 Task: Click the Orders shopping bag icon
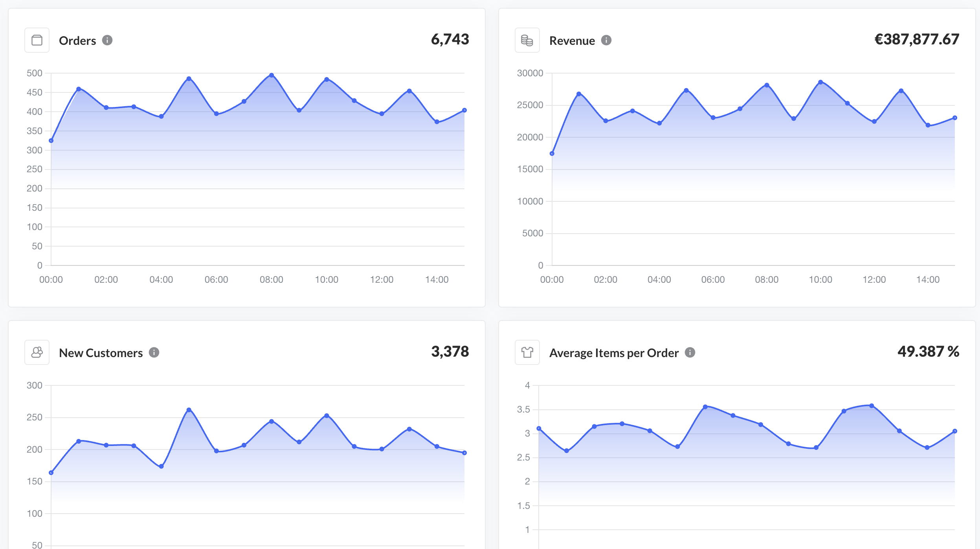click(37, 40)
